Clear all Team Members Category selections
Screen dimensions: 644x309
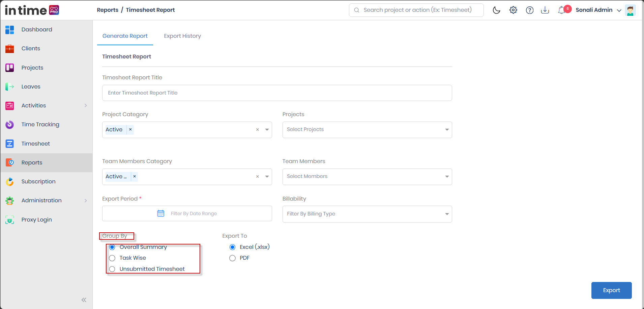tap(258, 177)
